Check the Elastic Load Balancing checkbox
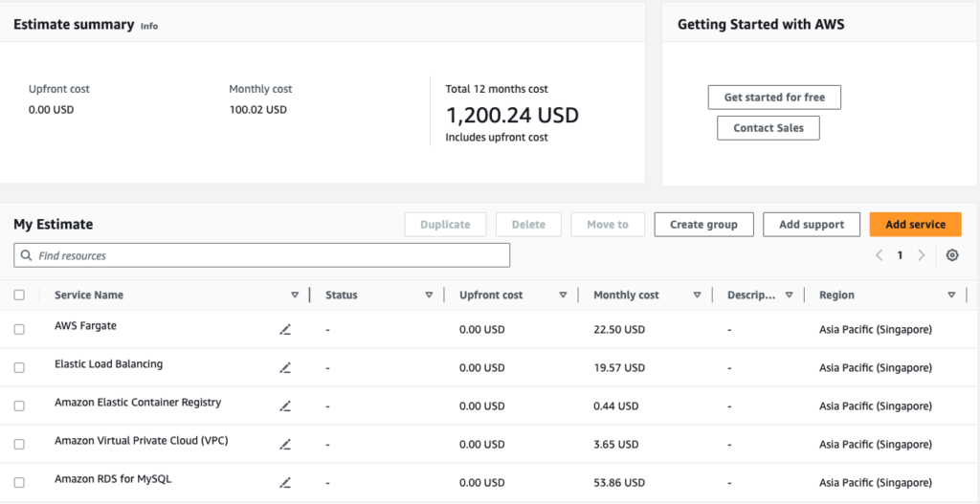The height and width of the screenshot is (504, 980). click(19, 368)
